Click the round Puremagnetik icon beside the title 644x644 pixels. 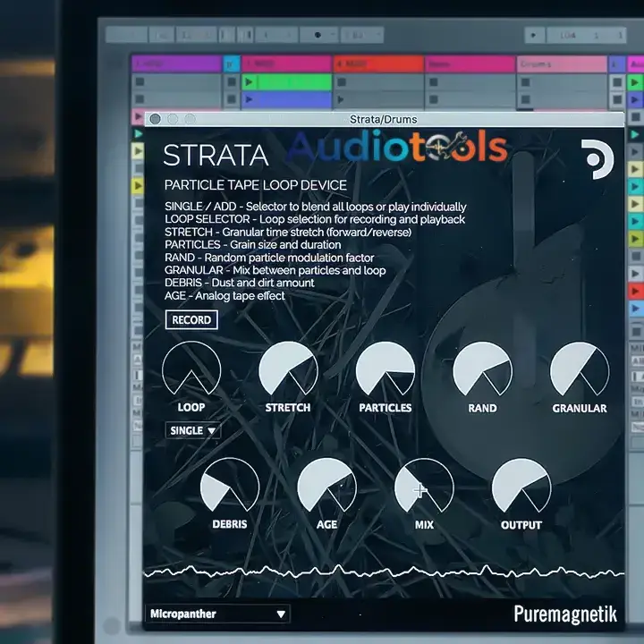point(597,159)
